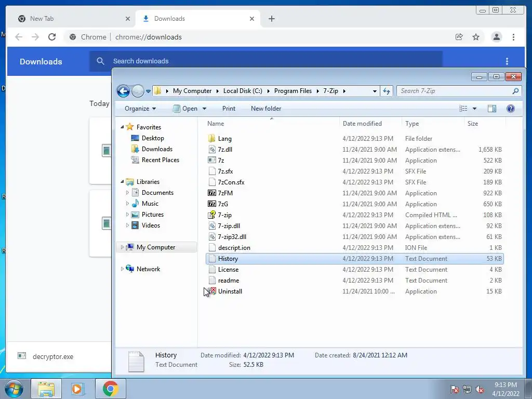Open Recent Places in Favorites
The height and width of the screenshot is (399, 532).
pos(161,160)
